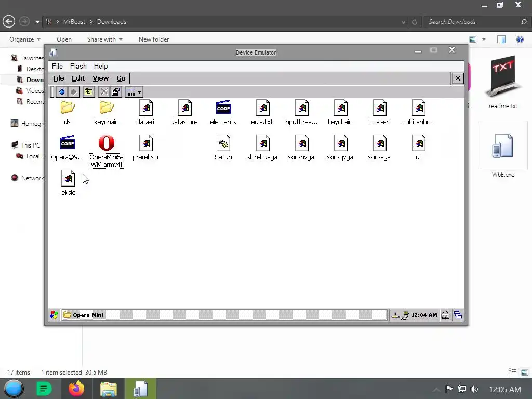This screenshot has width=532, height=399.
Task: Select the skin-vga file icon
Action: [x=379, y=143]
